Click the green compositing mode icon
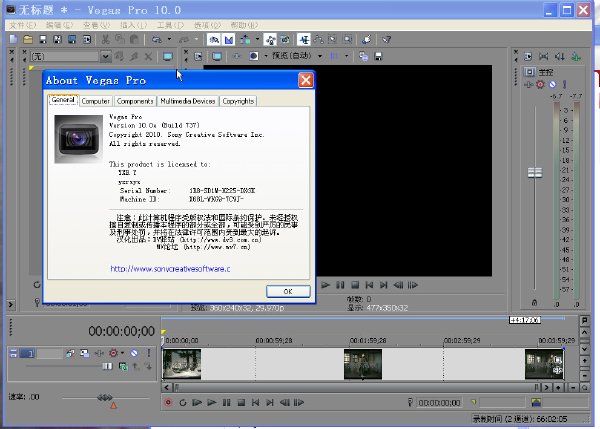The image size is (600, 429). pyautogui.click(x=123, y=367)
